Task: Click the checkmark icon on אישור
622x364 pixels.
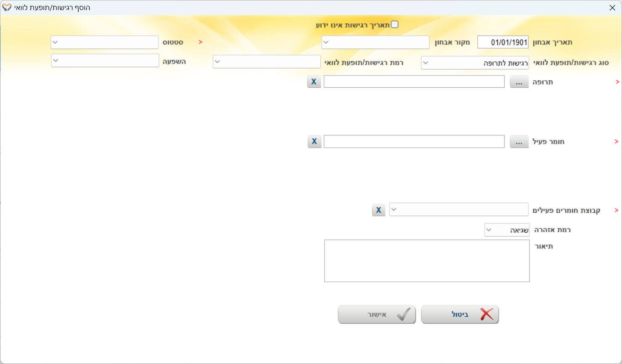Action: (404, 314)
